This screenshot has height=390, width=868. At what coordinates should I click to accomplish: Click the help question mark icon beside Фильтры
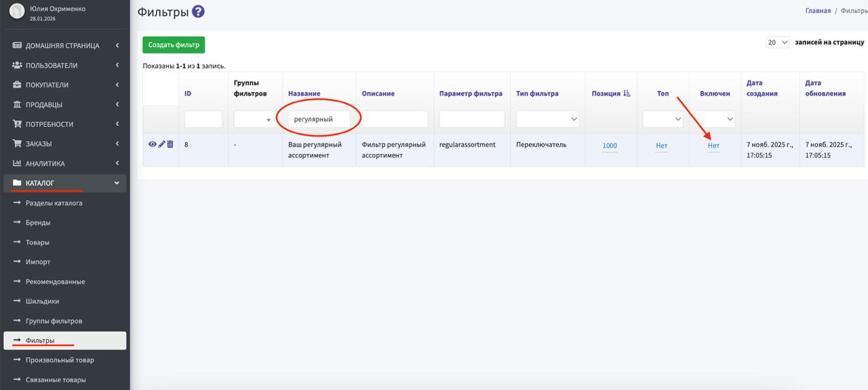tap(198, 12)
